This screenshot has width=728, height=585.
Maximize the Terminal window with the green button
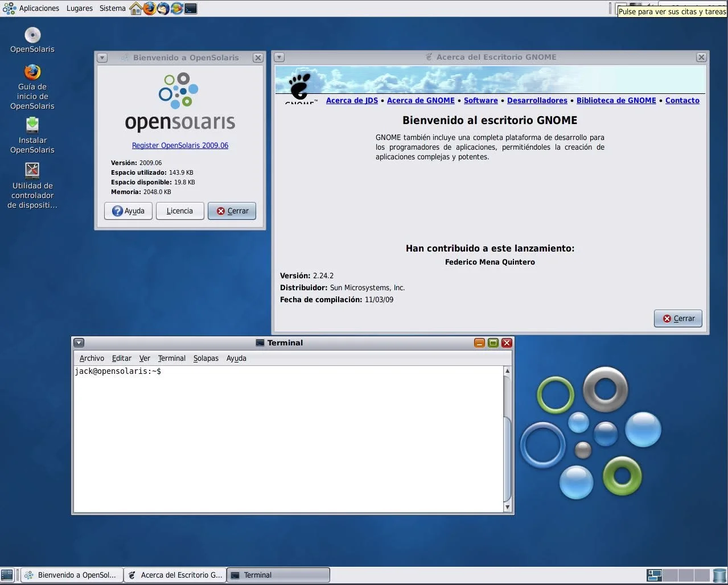click(493, 343)
